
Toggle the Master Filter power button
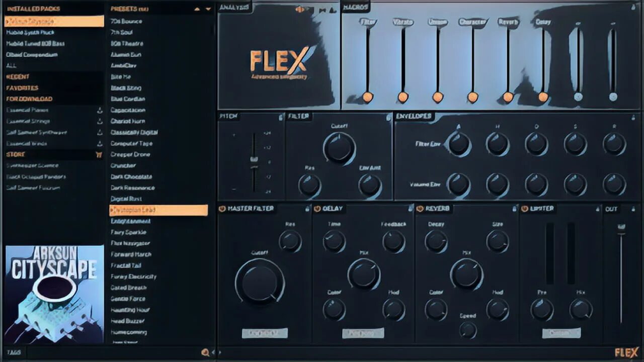(222, 209)
